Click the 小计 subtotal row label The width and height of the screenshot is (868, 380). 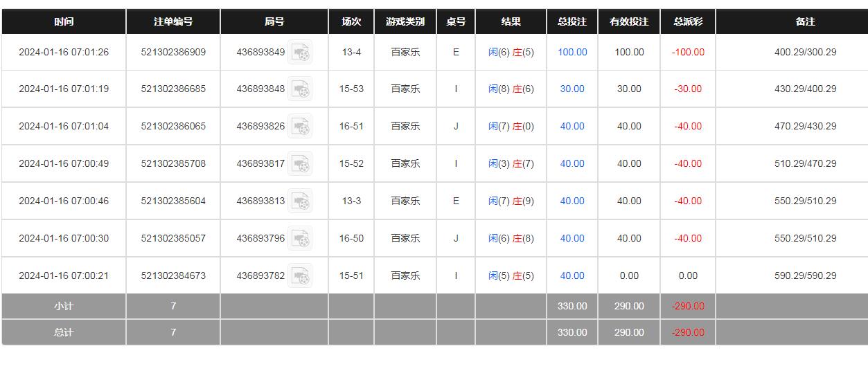64,306
